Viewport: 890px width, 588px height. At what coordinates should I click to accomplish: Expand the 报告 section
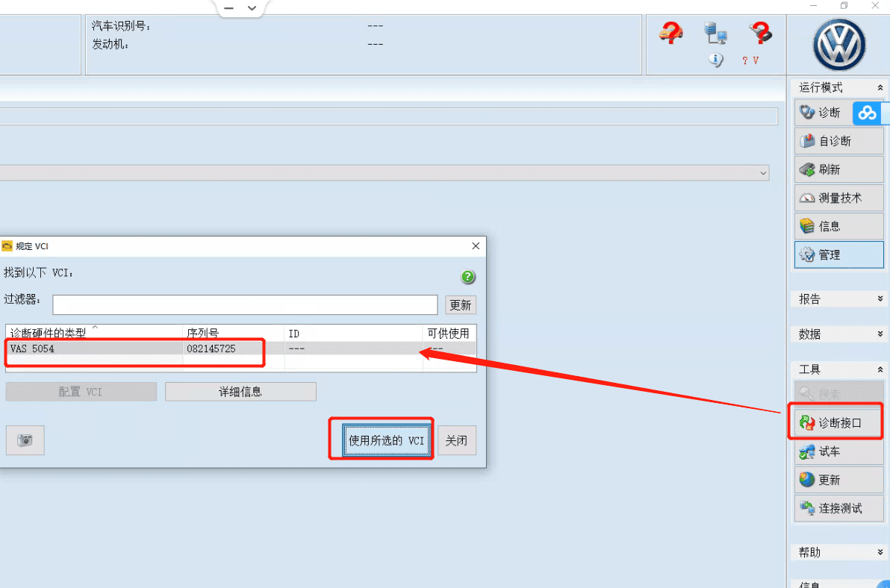[880, 299]
